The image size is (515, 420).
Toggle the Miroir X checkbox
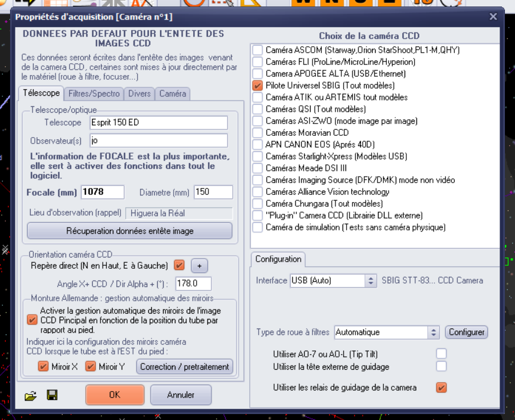(x=43, y=367)
